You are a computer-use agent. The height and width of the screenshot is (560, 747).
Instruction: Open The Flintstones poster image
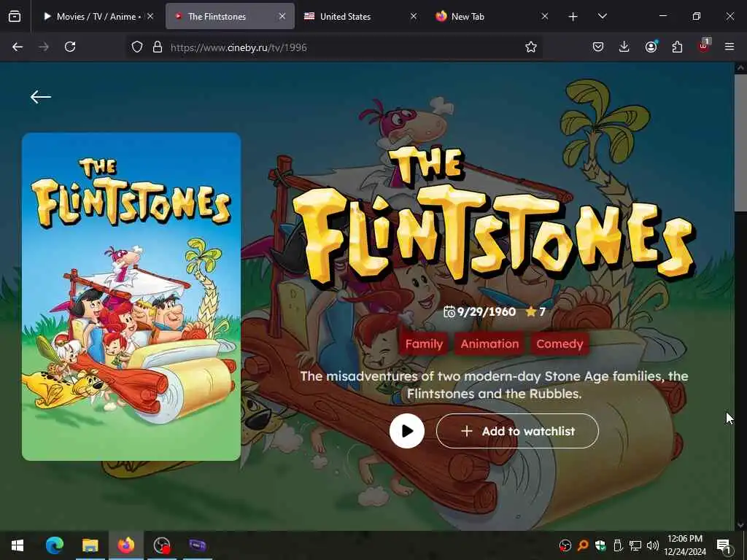[131, 297]
